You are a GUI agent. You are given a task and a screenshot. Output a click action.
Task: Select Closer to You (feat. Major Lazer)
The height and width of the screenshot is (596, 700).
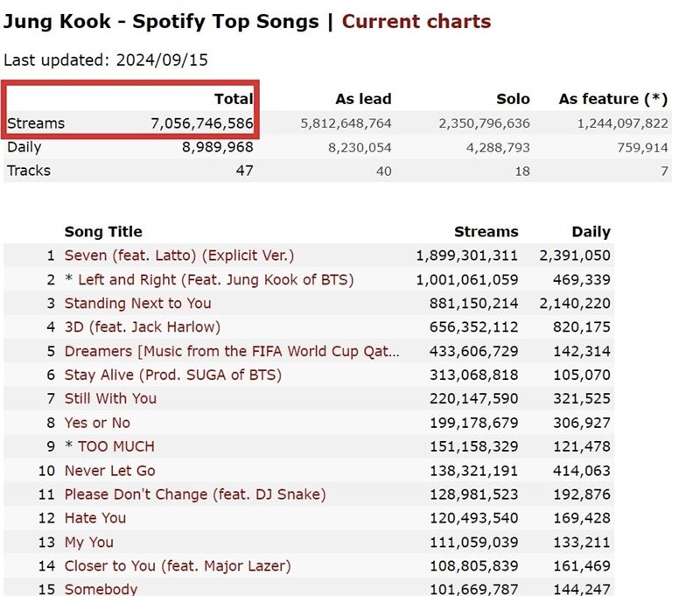(178, 565)
